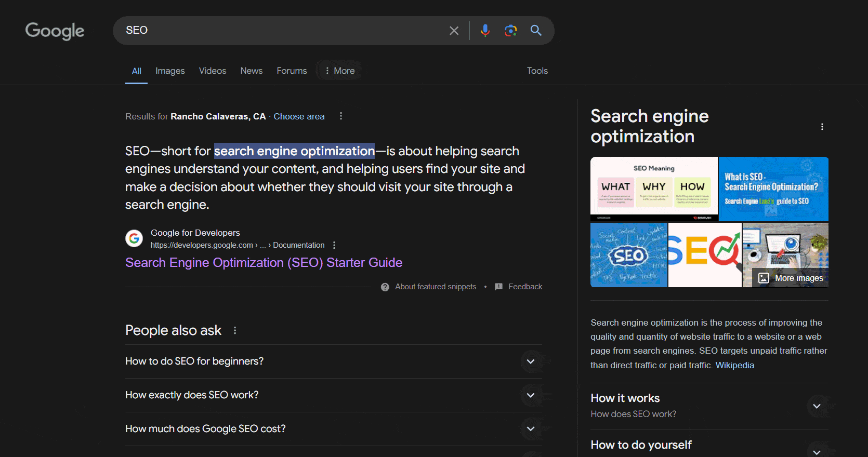Screen dimensions: 868x457
Task: Open People also ask options dots
Action: point(235,330)
